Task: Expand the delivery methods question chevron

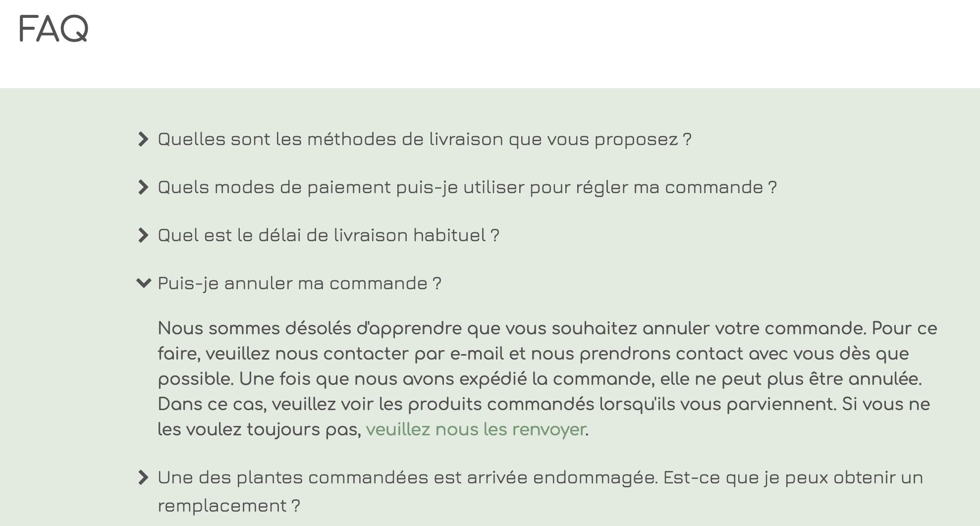Action: tap(143, 140)
